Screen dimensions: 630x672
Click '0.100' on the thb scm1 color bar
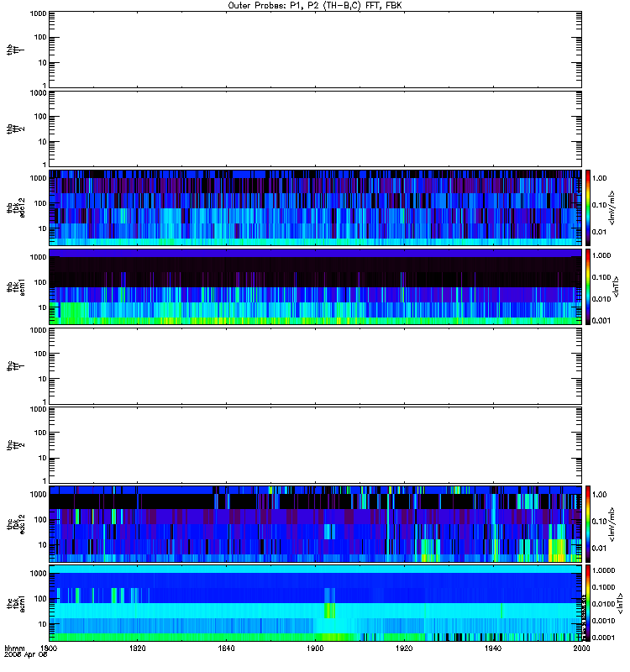[x=601, y=277]
